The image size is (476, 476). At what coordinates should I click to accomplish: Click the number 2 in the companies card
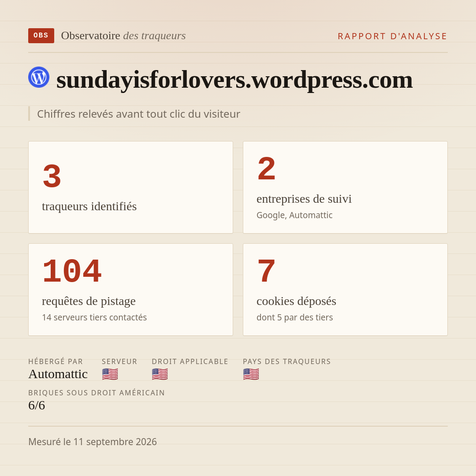click(x=267, y=169)
